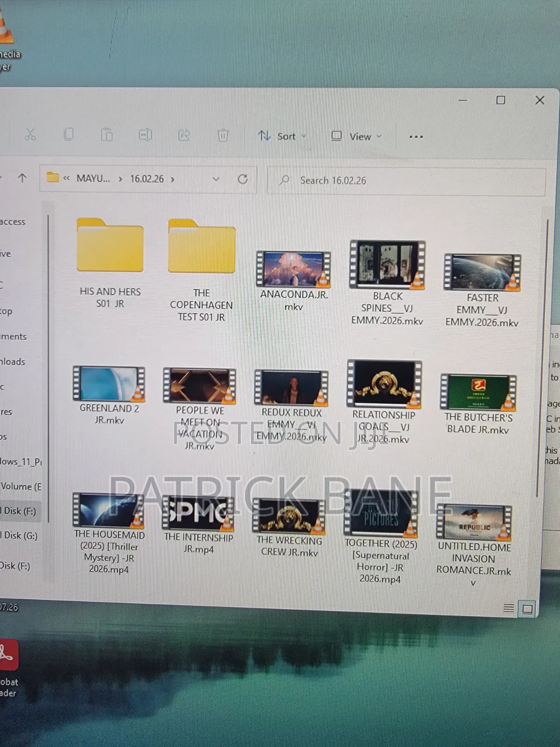Switch to details list view icon
Image resolution: width=560 pixels, height=747 pixels.
509,608
